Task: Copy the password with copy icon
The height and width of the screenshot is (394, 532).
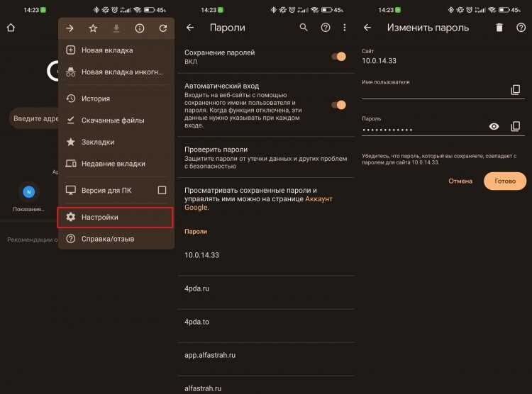Action: (516, 126)
